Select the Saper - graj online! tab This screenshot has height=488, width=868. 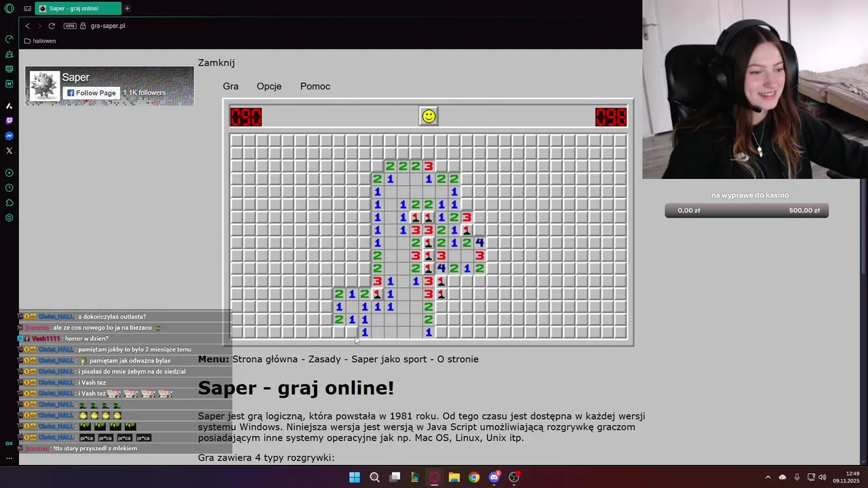(x=78, y=9)
